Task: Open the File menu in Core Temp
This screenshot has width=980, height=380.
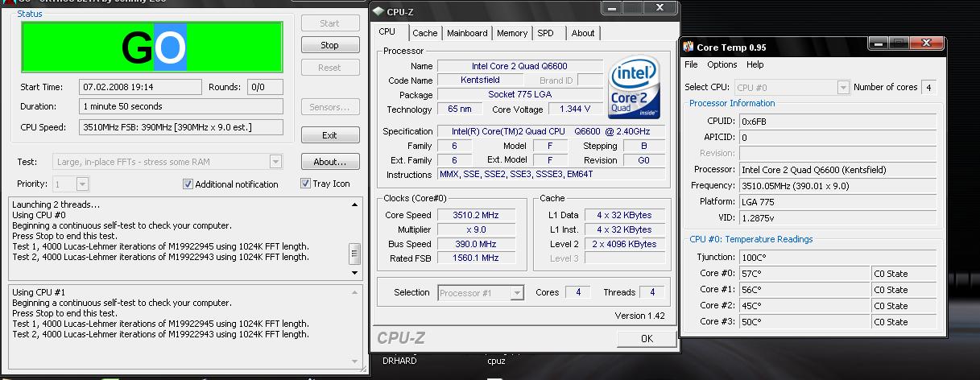Action: click(691, 64)
